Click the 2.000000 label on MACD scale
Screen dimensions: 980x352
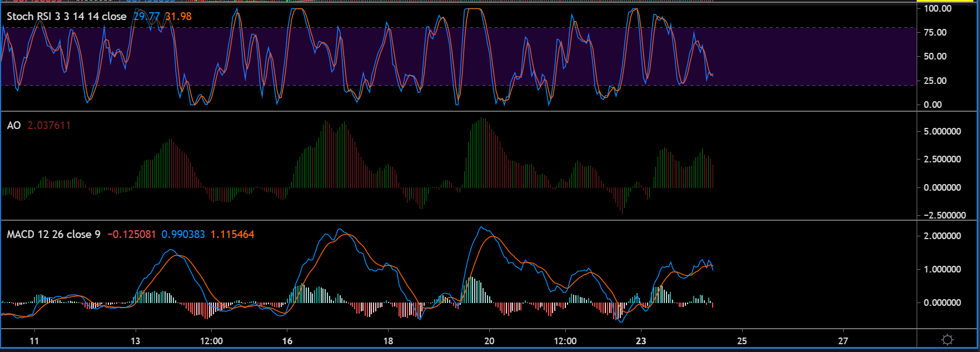[942, 236]
